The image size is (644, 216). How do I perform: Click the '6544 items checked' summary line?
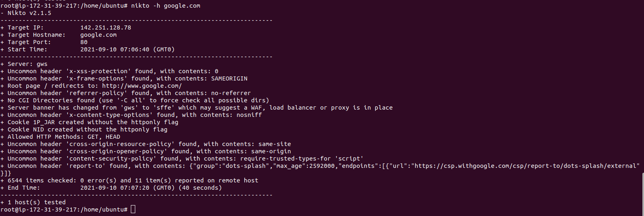(129, 180)
